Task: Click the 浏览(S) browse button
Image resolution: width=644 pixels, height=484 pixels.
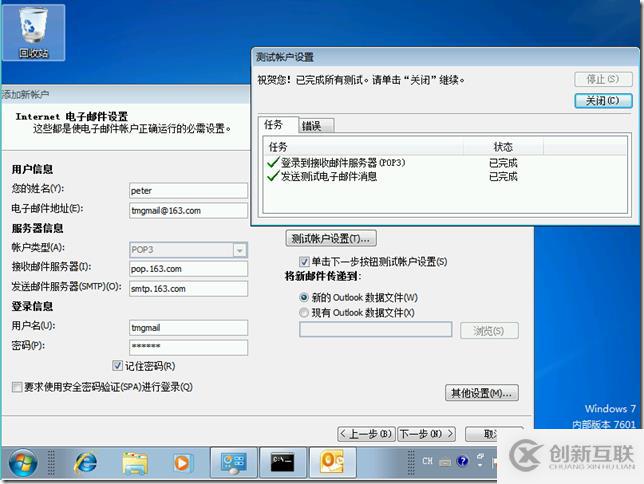Action: (x=489, y=330)
